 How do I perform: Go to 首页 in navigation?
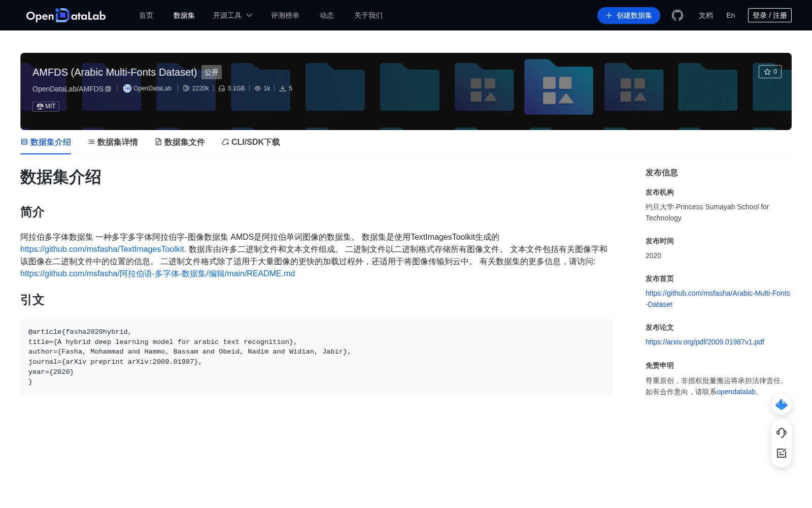146,15
